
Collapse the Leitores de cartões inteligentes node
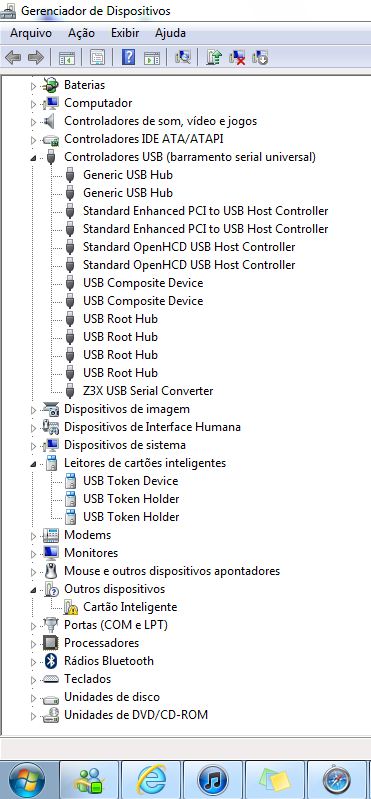click(x=34, y=464)
